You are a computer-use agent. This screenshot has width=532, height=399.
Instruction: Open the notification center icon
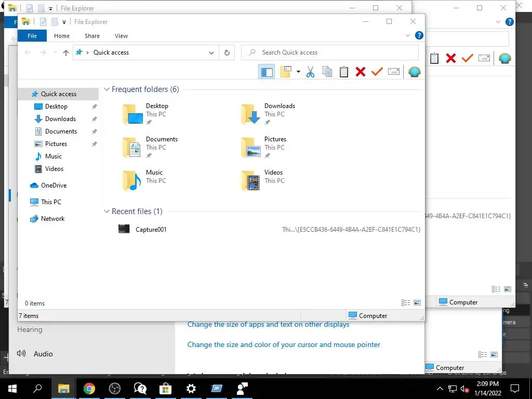[x=515, y=389]
